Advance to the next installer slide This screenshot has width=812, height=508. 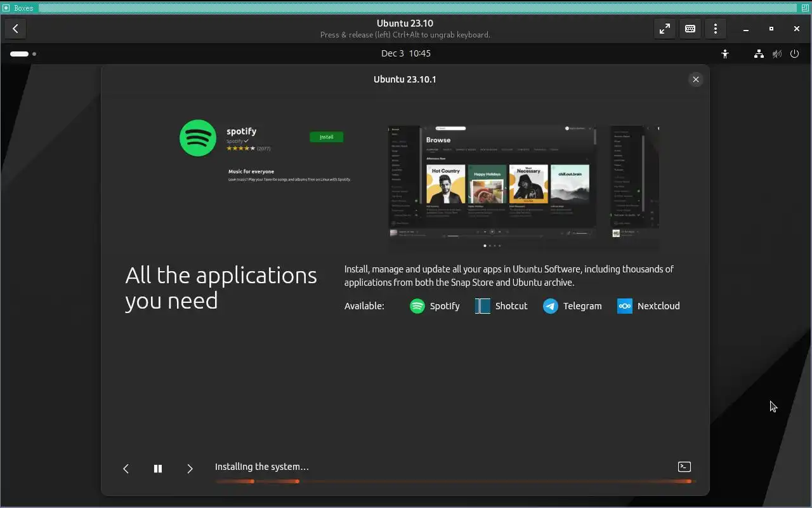pos(190,469)
